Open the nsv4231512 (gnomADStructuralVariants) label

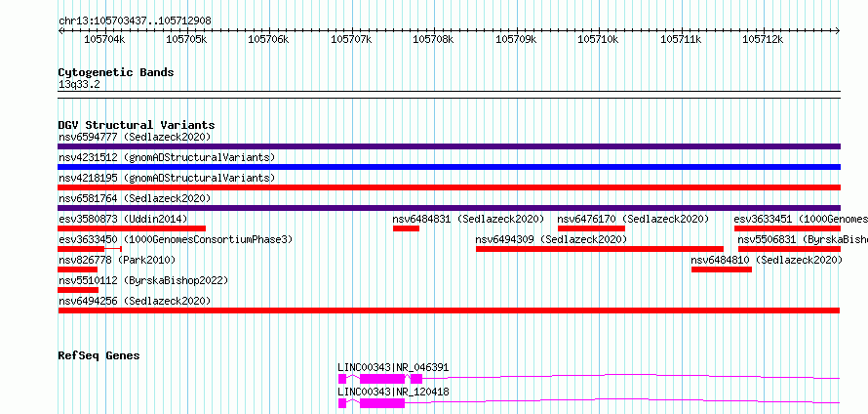[167, 157]
